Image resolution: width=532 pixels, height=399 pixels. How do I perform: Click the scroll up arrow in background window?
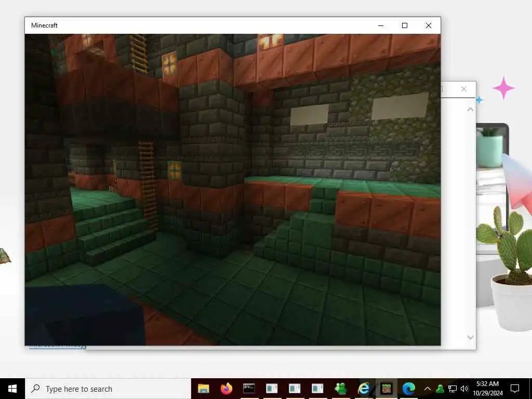click(470, 109)
